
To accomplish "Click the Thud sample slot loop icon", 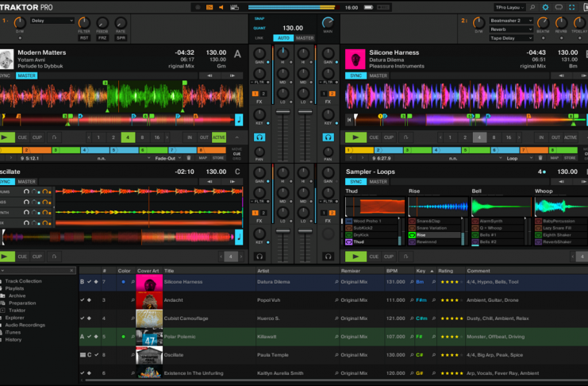I will point(348,241).
